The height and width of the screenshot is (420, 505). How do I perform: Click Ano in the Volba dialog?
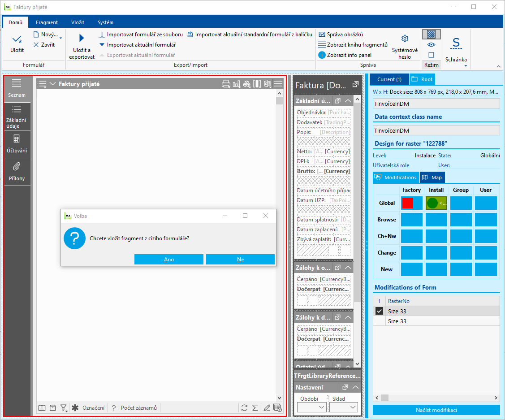click(169, 259)
